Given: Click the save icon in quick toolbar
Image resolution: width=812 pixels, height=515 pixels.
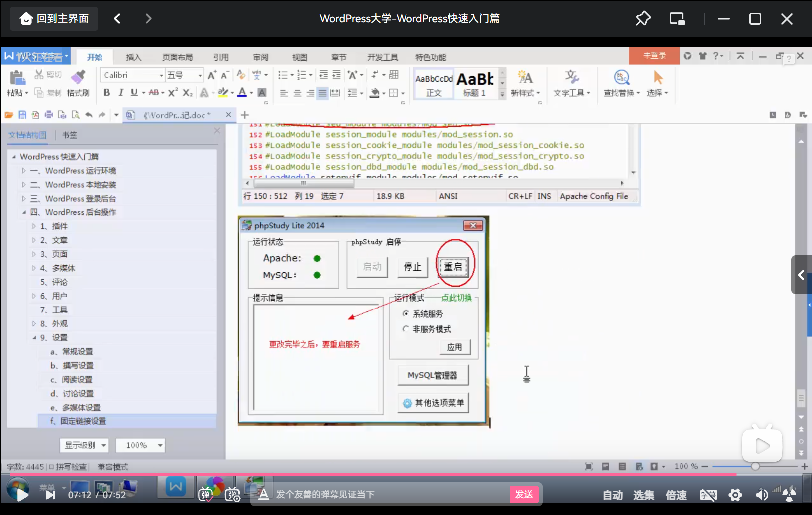Looking at the screenshot, I should [22, 115].
